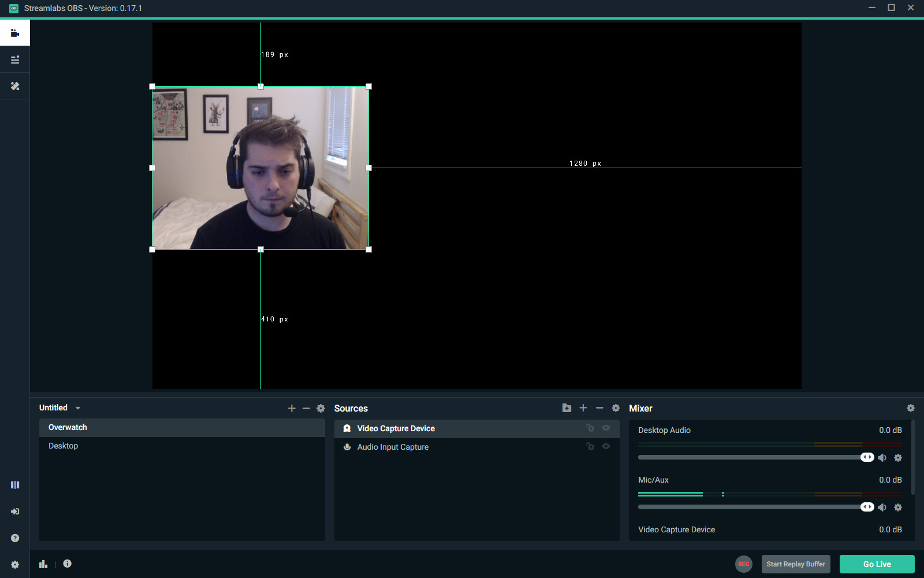Image resolution: width=924 pixels, height=578 pixels.
Task: Hide the Audio Input Capture source
Action: point(606,447)
